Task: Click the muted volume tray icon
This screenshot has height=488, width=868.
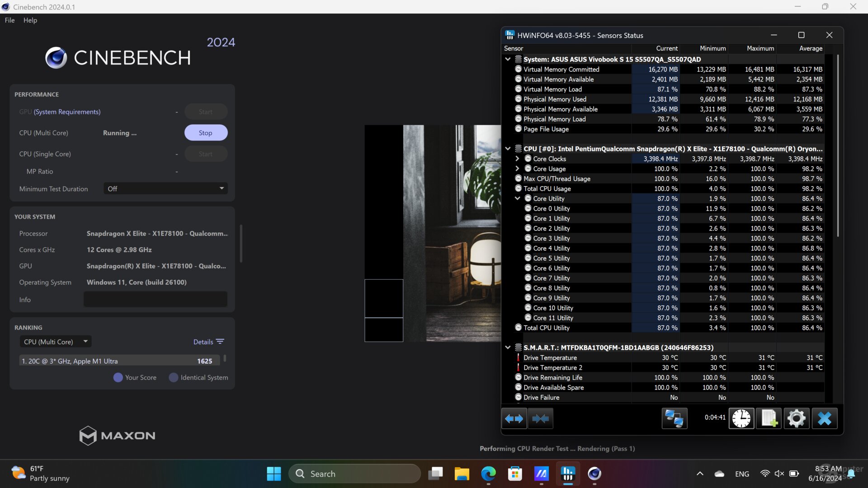Action: point(779,474)
